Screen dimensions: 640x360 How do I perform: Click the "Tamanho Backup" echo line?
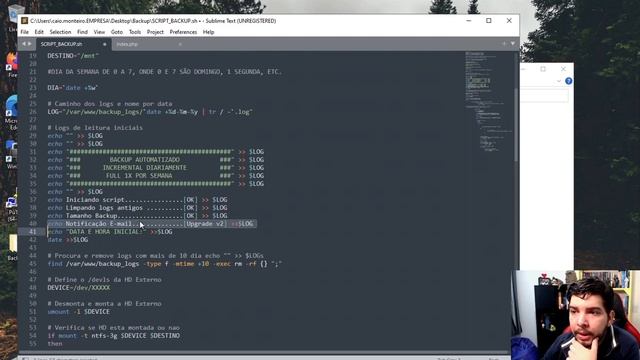click(138, 216)
